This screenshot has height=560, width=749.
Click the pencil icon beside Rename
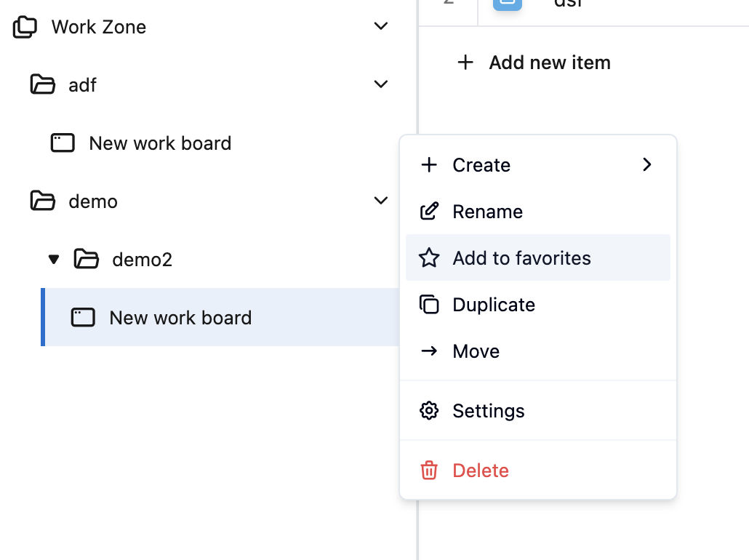429,212
